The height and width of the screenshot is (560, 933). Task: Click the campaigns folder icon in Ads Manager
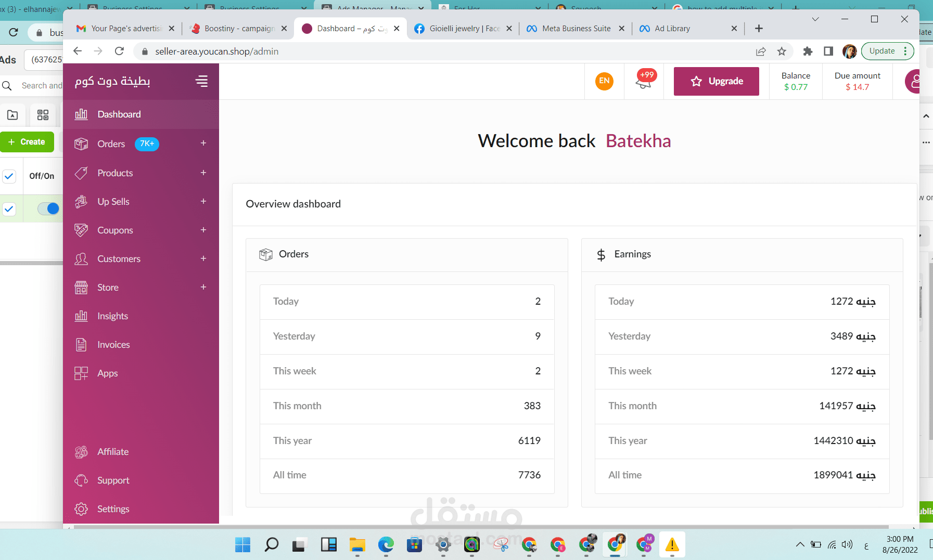[12, 115]
